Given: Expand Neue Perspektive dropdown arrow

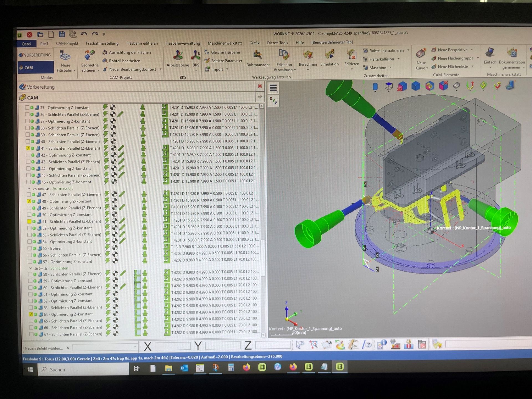Looking at the screenshot, I should point(472,50).
